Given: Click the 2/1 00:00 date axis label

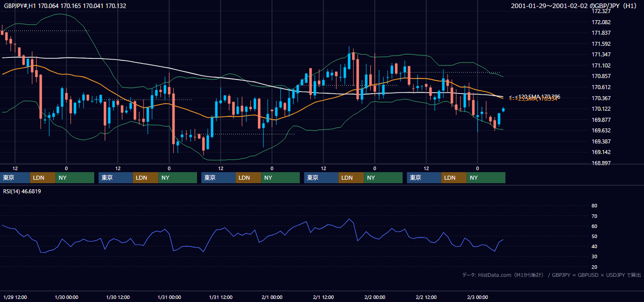Looking at the screenshot, I should 272,297.
